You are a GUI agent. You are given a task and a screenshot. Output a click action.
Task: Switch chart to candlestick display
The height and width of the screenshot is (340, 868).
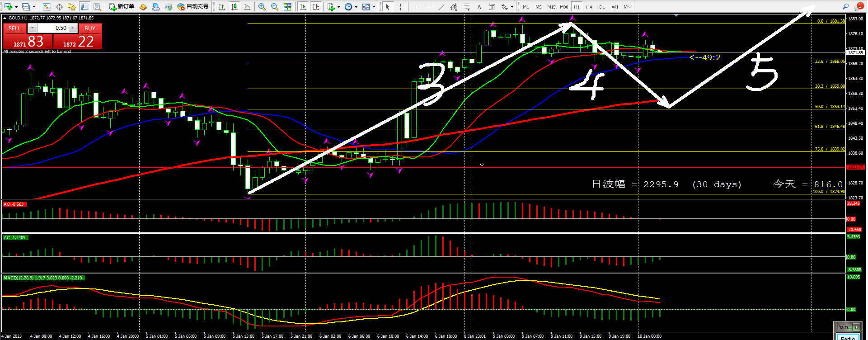click(x=235, y=7)
